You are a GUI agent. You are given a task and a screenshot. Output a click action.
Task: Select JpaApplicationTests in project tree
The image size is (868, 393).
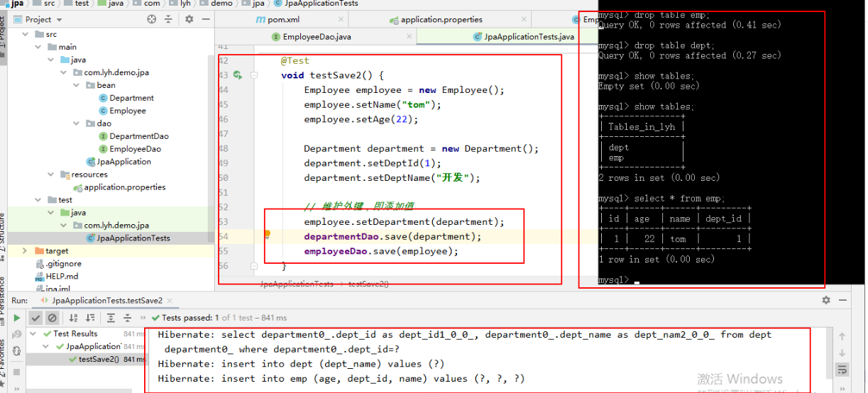(127, 238)
